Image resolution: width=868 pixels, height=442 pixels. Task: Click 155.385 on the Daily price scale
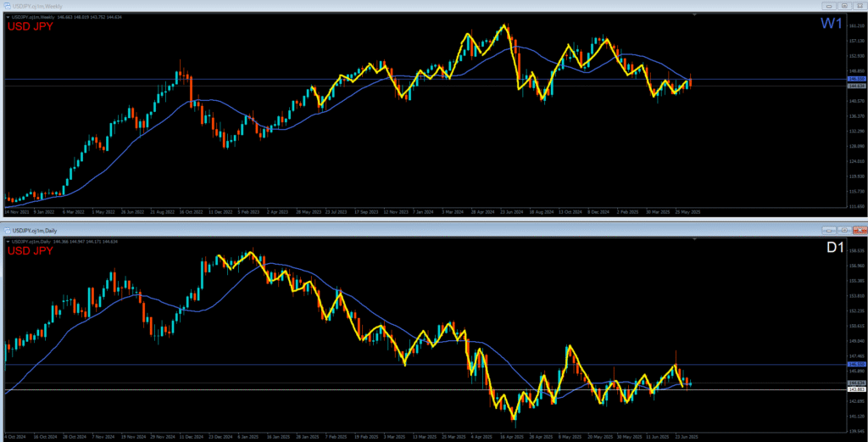point(855,281)
